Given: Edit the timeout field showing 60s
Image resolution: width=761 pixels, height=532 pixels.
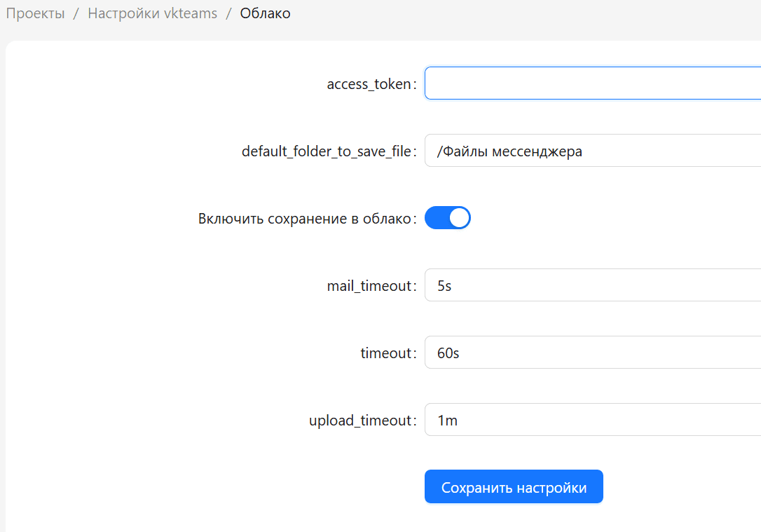Looking at the screenshot, I should pyautogui.click(x=593, y=352).
